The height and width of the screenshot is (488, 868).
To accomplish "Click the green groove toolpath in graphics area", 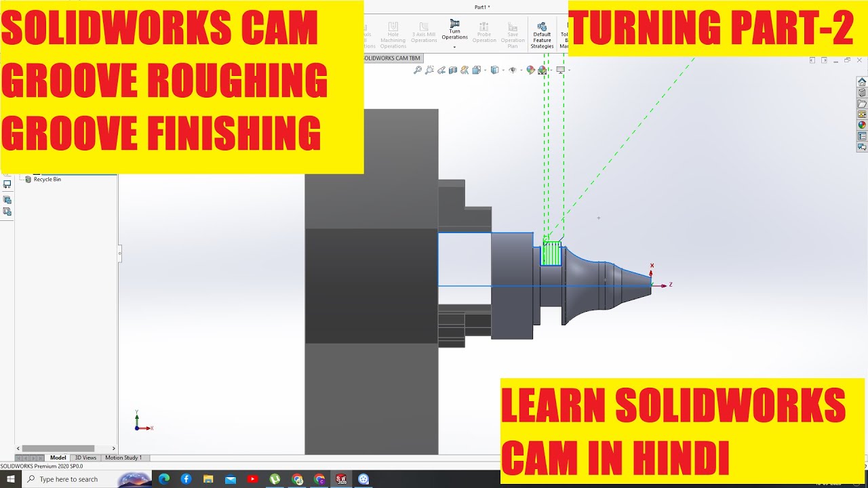I will coord(552,253).
